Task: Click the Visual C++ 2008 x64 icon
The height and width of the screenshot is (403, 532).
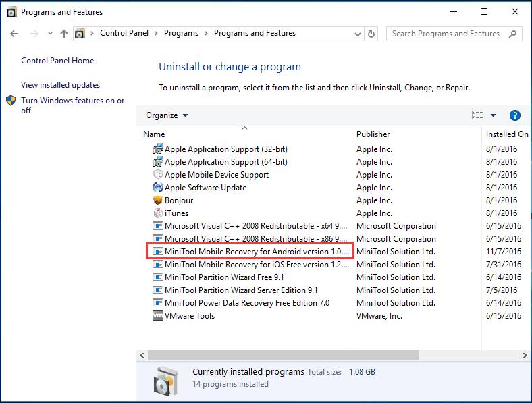Action: [158, 226]
